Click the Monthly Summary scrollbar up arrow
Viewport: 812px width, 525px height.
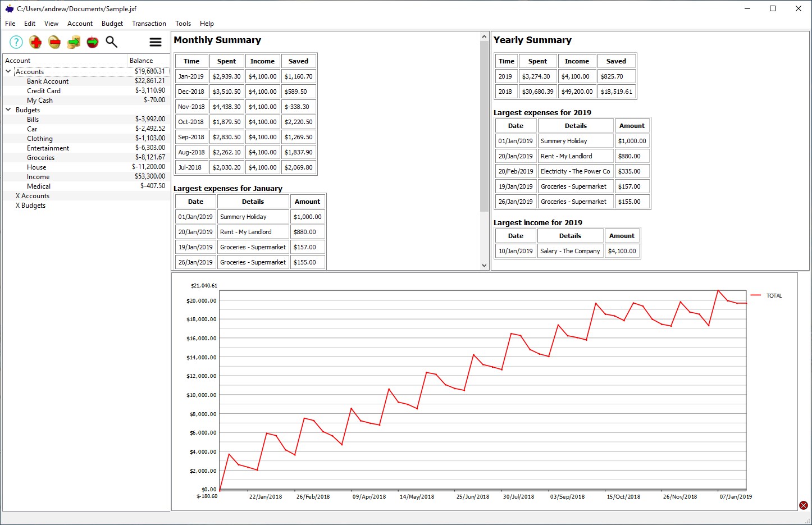pyautogui.click(x=485, y=37)
